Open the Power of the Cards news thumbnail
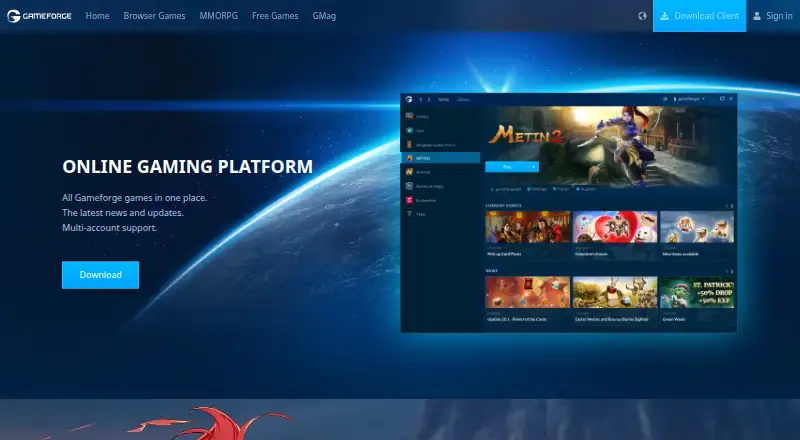 528,292
